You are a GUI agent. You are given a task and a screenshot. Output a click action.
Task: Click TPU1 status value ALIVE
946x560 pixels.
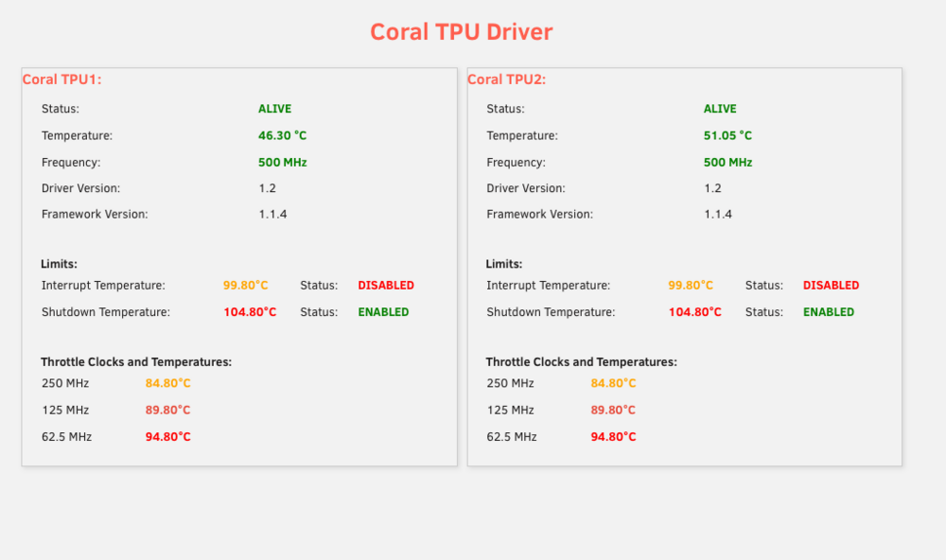pos(274,109)
